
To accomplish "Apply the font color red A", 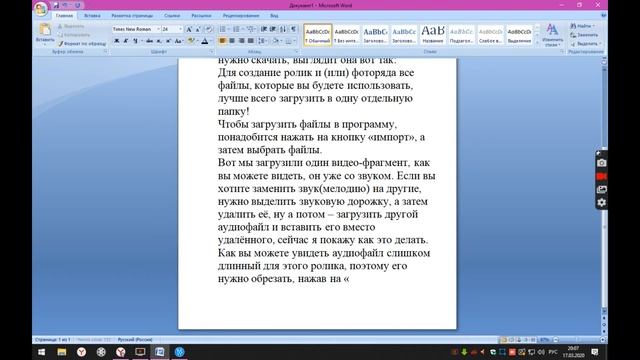I will pos(205,41).
